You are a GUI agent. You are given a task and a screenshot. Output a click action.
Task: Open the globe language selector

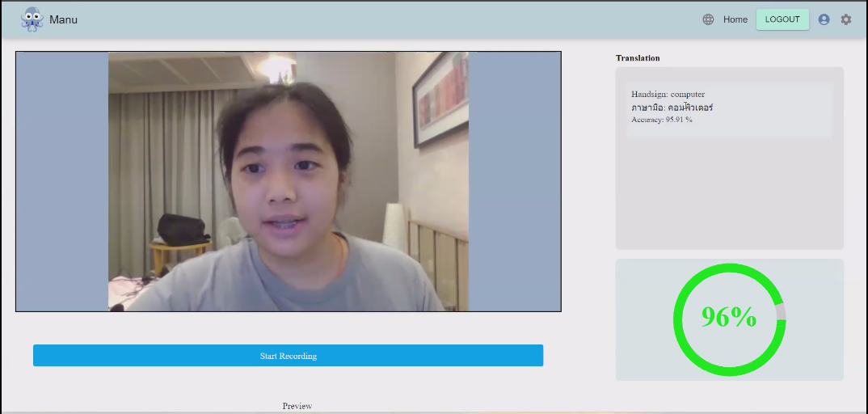point(708,19)
